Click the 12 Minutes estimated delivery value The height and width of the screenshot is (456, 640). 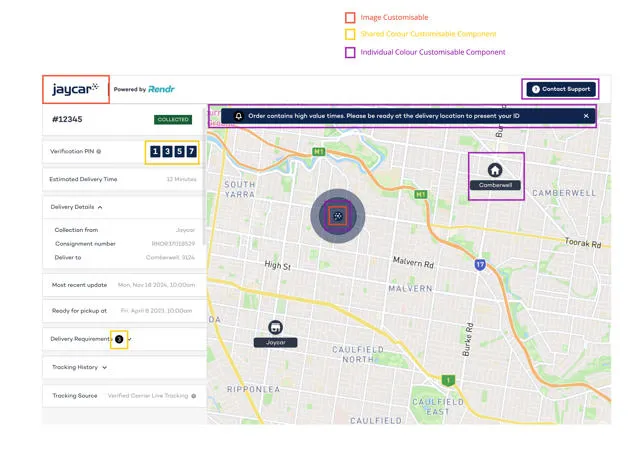coord(181,179)
